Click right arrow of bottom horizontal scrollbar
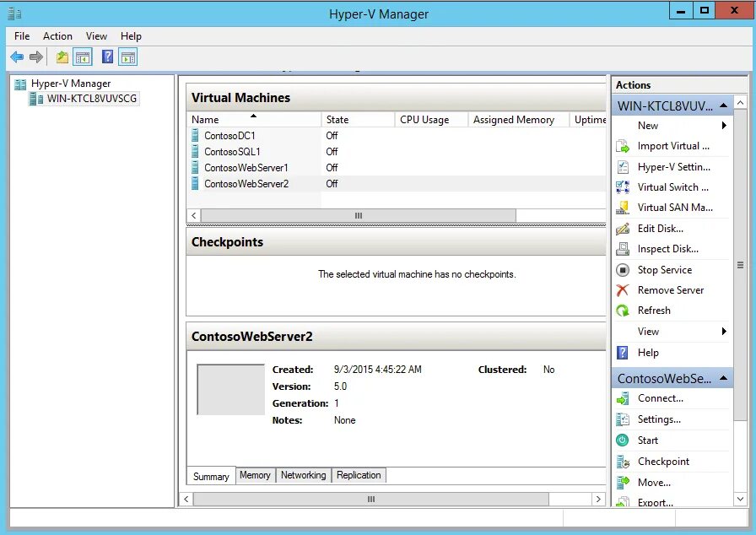 tap(598, 499)
